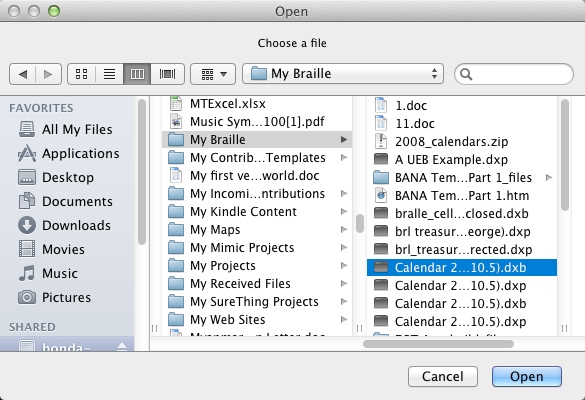This screenshot has width=585, height=400.
Task: Select the 2008_calendars.zip archive icon
Action: coord(381,141)
